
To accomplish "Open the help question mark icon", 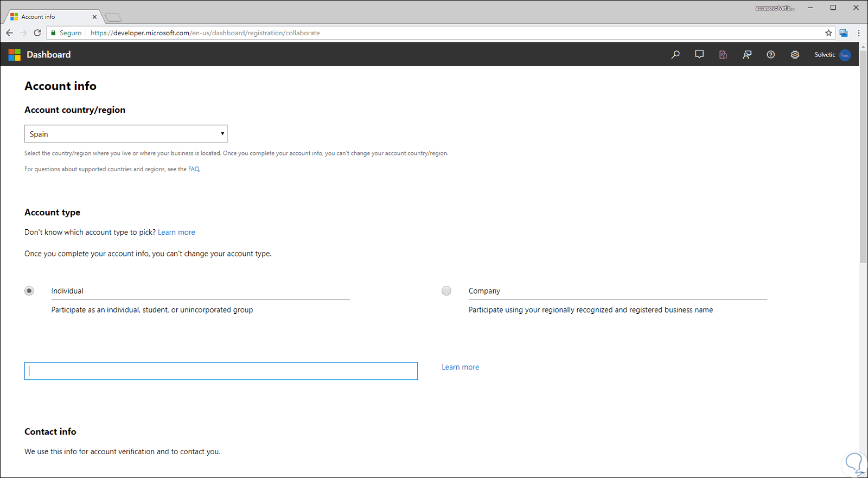I will click(771, 55).
